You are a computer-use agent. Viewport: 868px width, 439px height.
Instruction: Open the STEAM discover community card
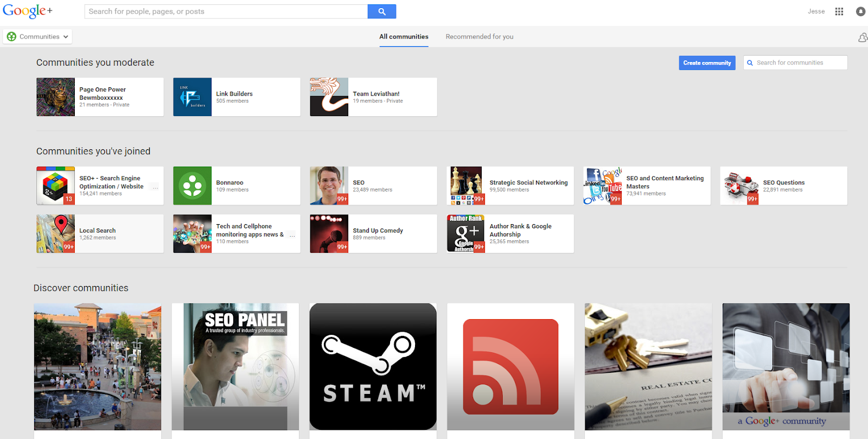point(373,367)
